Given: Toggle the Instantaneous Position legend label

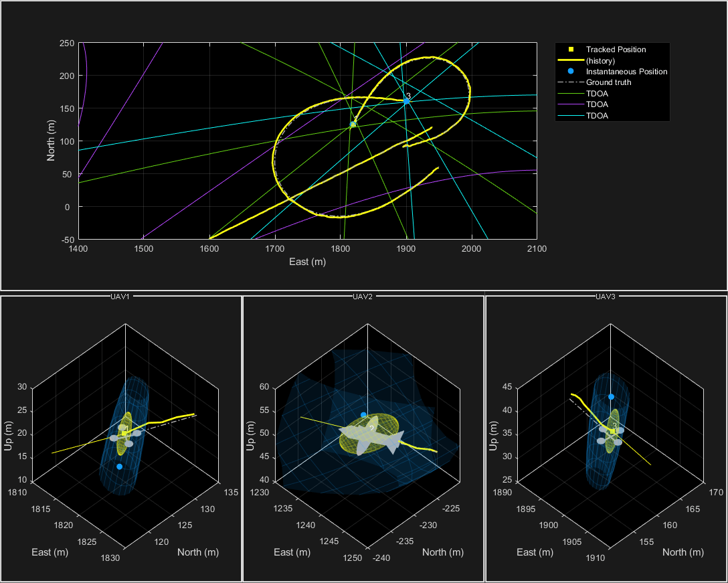Looking at the screenshot, I should (x=626, y=71).
